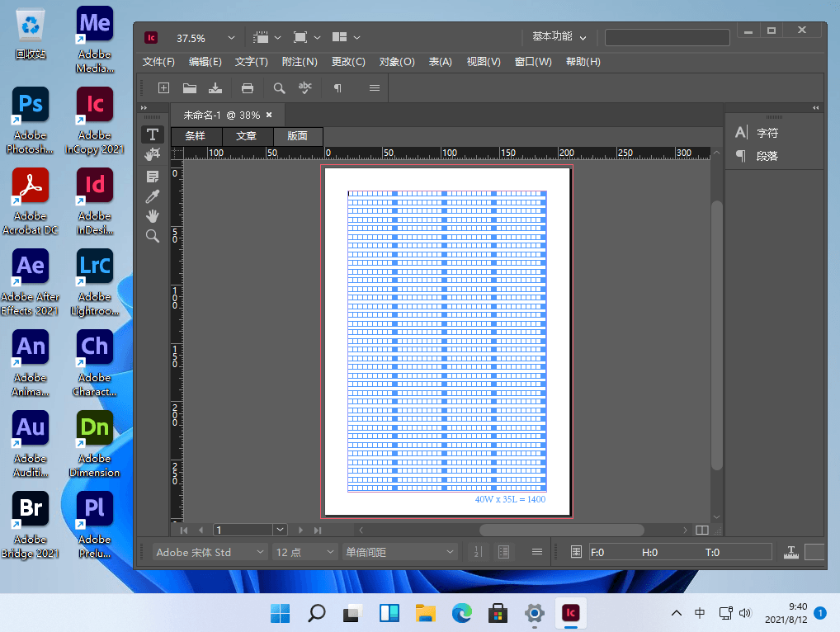840x632 pixels.
Task: Click the Windows Start button
Action: click(281, 613)
